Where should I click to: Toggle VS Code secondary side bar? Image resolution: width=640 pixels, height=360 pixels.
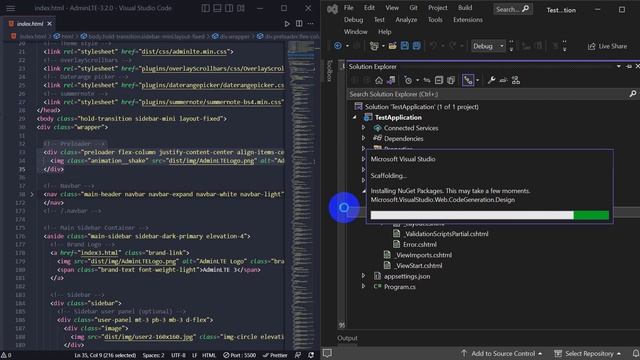(x=229, y=8)
